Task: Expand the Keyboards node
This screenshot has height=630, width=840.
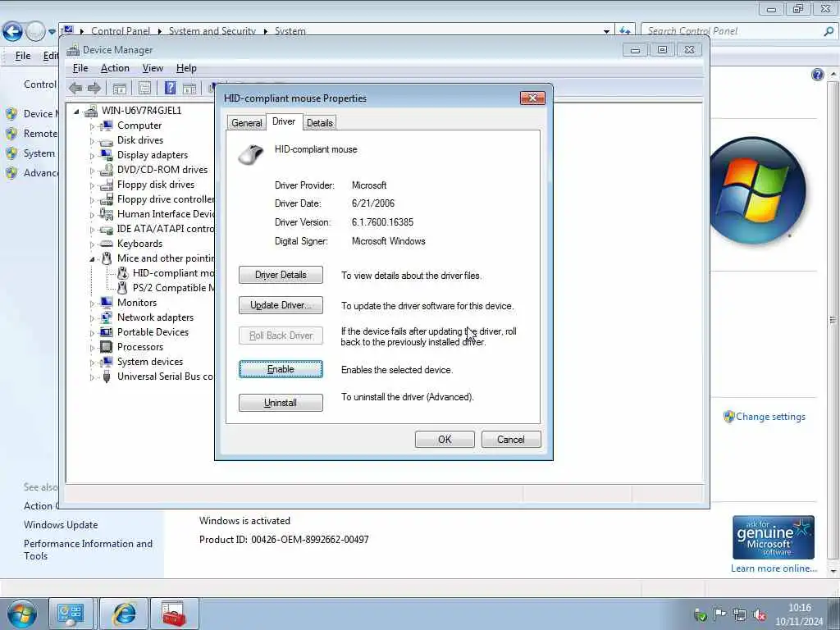Action: pyautogui.click(x=92, y=244)
